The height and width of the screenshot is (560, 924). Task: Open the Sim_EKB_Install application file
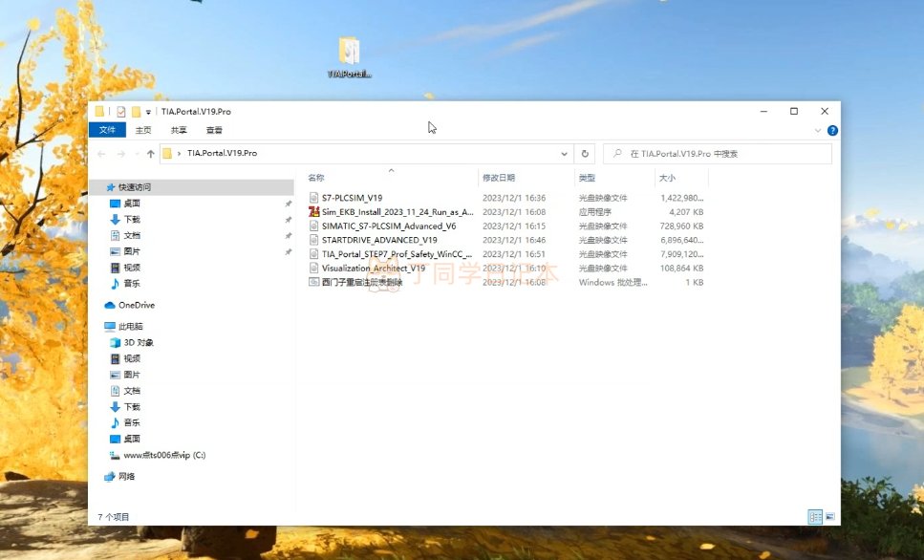[397, 212]
